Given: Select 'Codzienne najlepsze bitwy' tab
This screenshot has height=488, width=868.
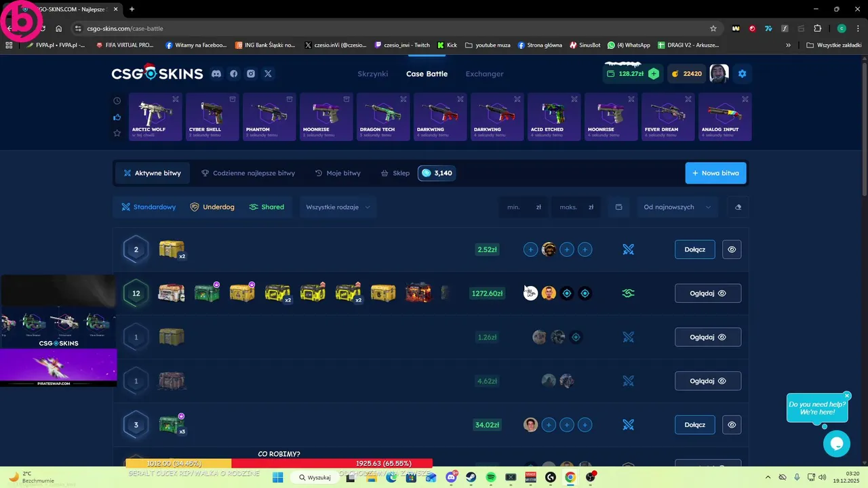Looking at the screenshot, I should tap(248, 173).
